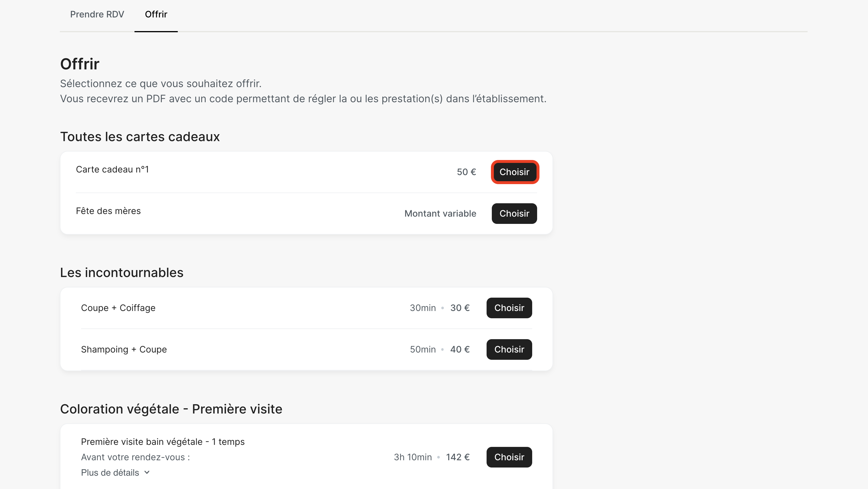Viewport: 868px width, 489px height.
Task: Hit Choisir next to Shampoing + Coupe
Action: [x=509, y=349]
